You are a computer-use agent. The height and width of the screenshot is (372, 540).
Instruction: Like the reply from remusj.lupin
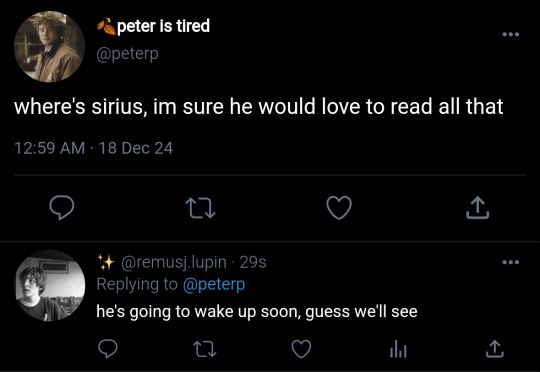coord(301,349)
